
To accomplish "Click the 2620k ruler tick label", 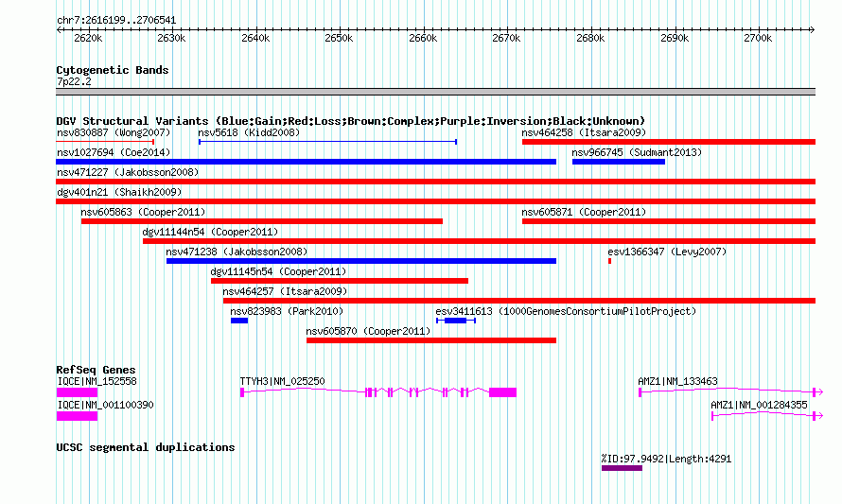I will [88, 39].
